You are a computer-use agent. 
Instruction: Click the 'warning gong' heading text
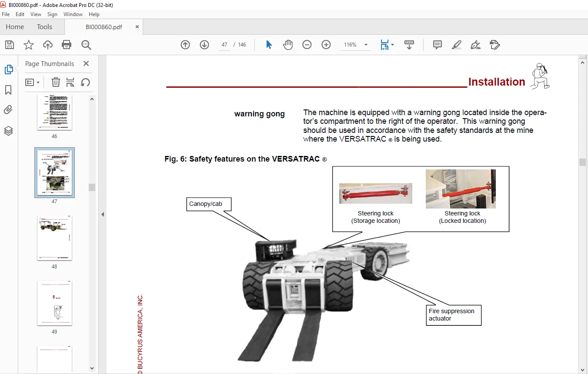[260, 114]
